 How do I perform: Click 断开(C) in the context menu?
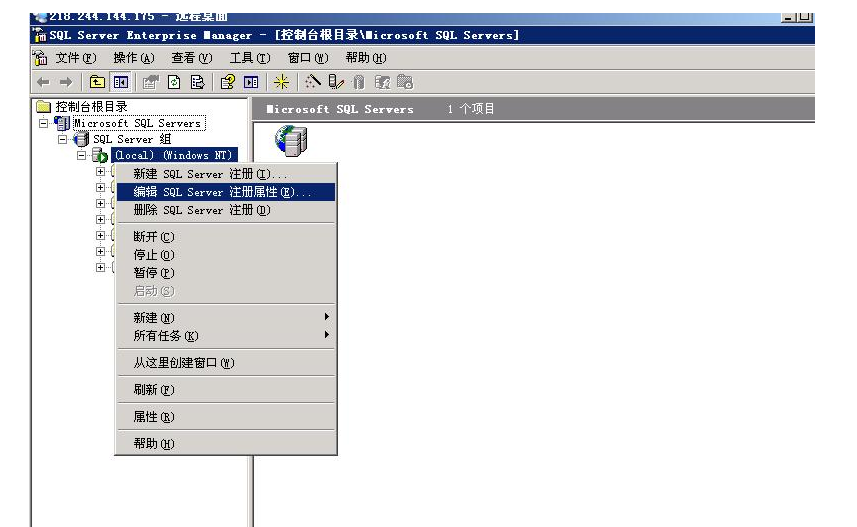coord(153,237)
